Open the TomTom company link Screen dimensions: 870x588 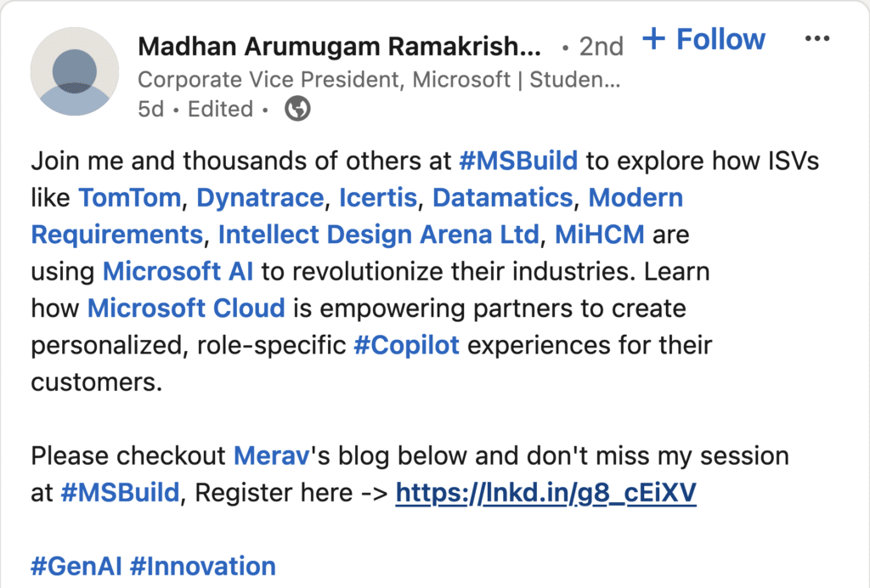click(x=129, y=198)
